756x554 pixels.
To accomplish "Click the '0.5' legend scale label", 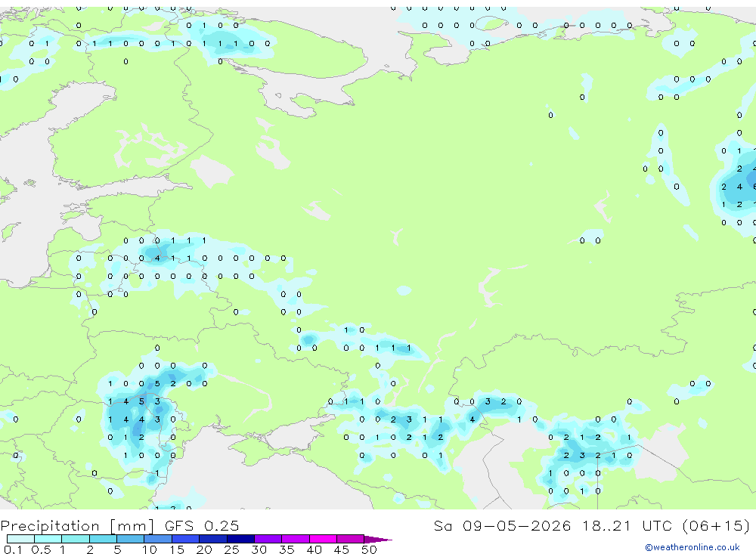I will point(41,549).
